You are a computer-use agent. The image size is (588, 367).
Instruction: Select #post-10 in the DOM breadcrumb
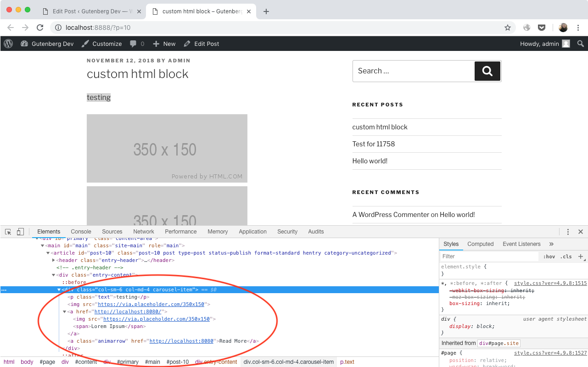(177, 362)
